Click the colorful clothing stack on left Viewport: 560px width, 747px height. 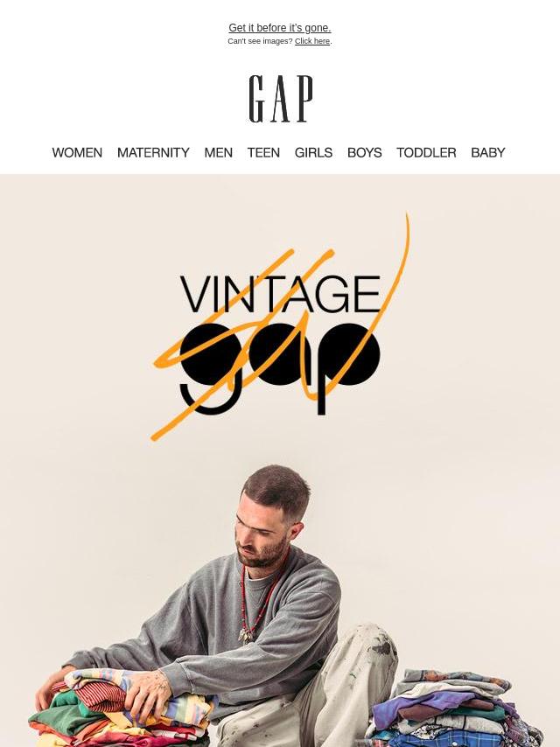coord(119,710)
